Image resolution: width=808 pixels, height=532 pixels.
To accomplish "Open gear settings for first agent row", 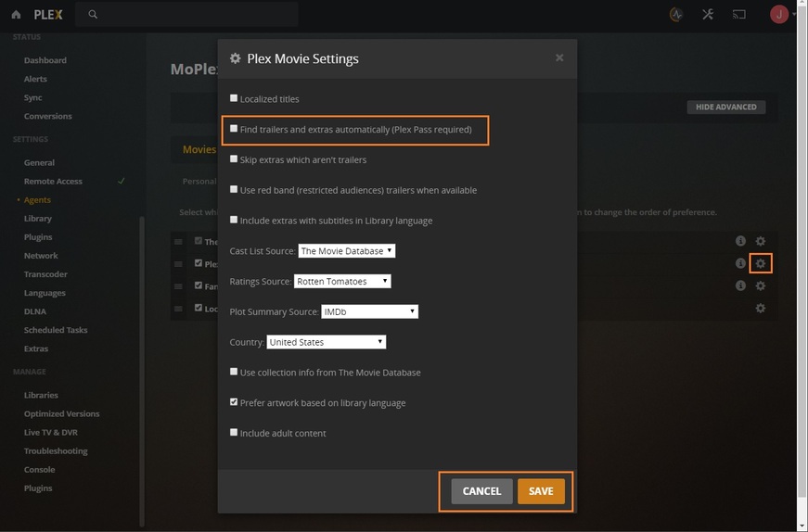I will pyautogui.click(x=760, y=241).
